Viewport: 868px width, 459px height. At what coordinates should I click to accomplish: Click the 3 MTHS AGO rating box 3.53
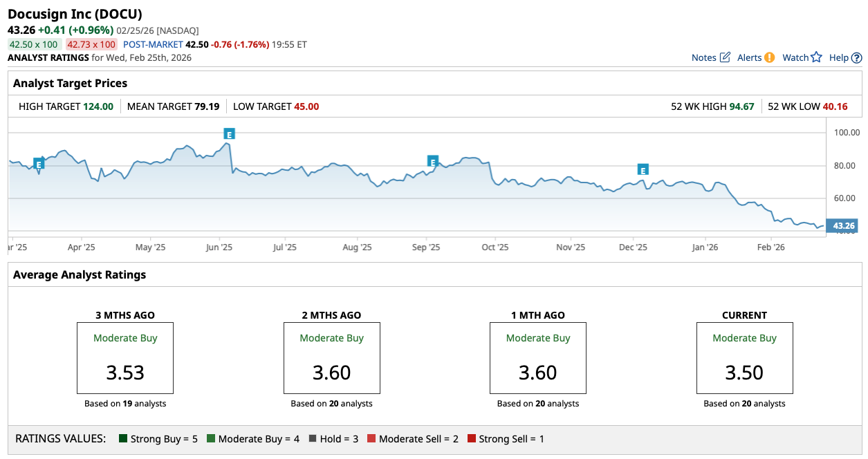(125, 358)
